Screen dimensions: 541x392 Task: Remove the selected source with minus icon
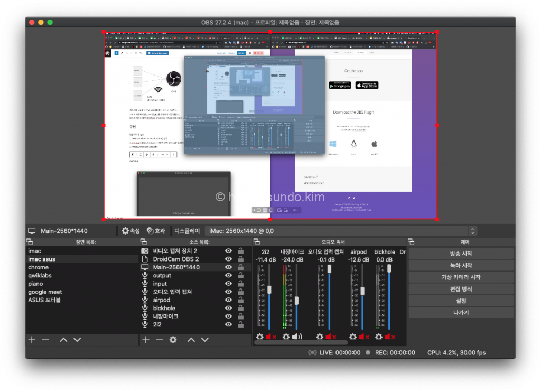point(159,340)
